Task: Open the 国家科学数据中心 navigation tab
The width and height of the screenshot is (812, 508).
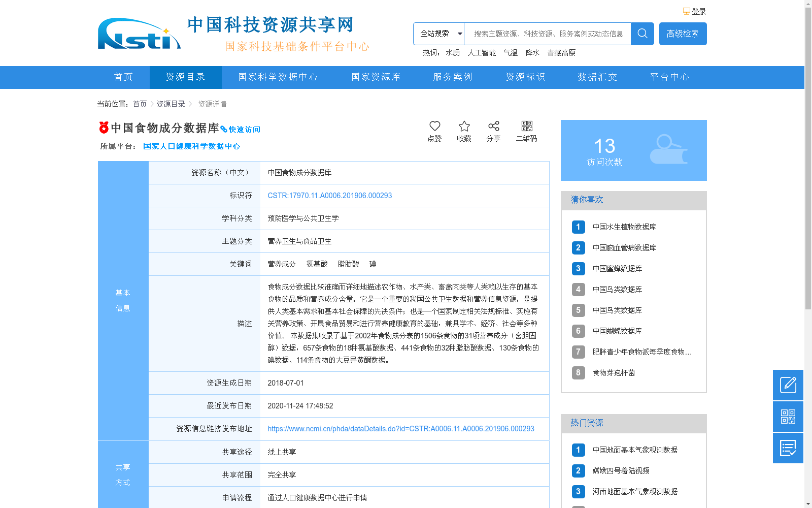Action: tap(278, 77)
